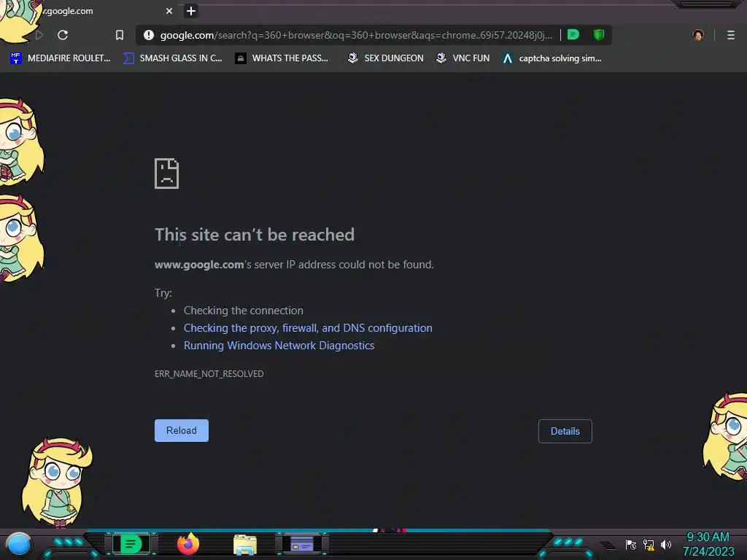Open proxy, firewall, and DNS configuration link
Image resolution: width=747 pixels, height=560 pixels.
click(x=308, y=328)
